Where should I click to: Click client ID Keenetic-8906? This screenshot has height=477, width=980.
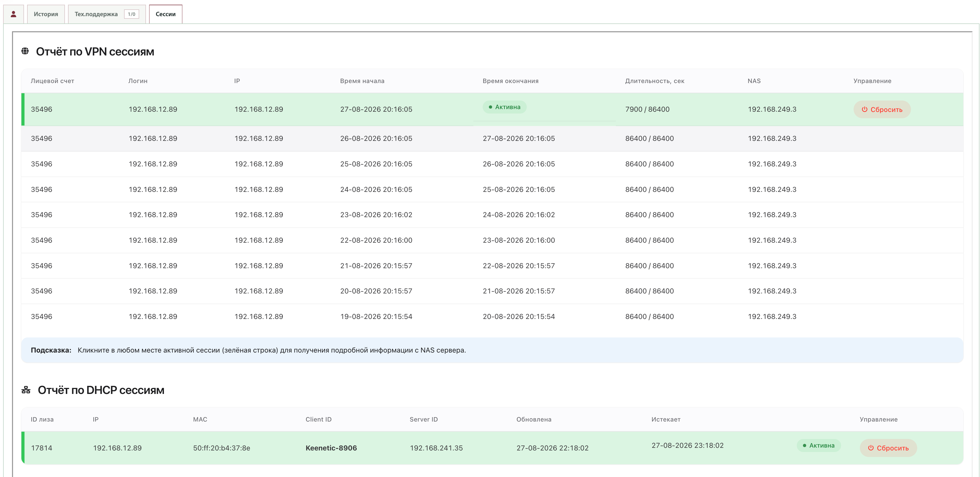331,448
